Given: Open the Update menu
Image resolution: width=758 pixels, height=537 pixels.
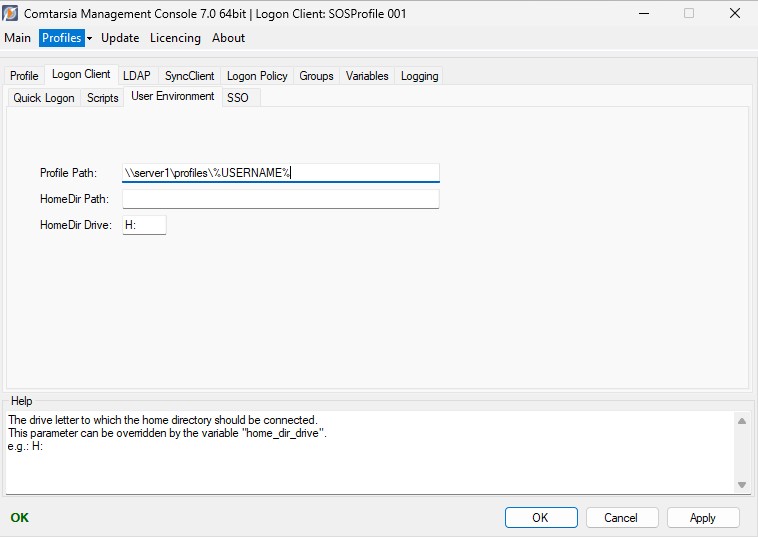Looking at the screenshot, I should point(120,38).
